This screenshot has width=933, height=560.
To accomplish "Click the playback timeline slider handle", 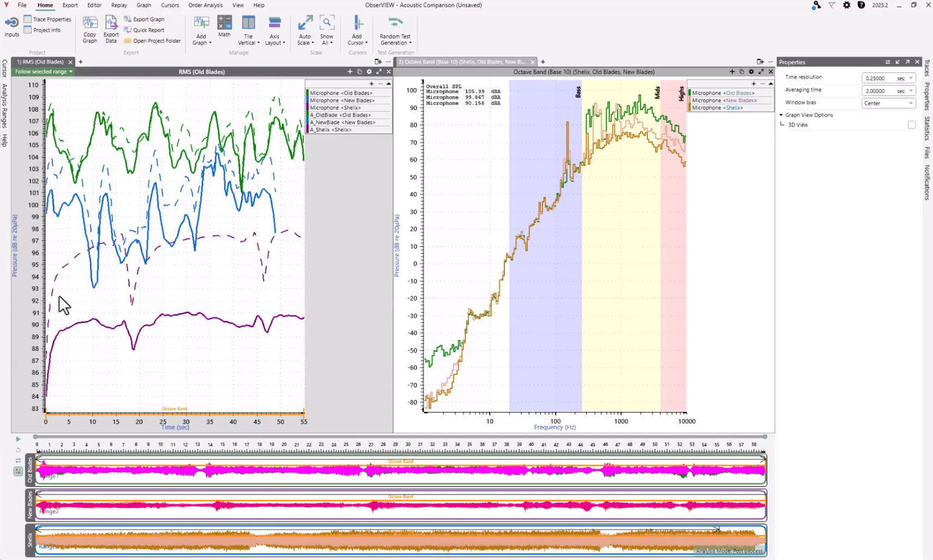I will tap(36, 437).
